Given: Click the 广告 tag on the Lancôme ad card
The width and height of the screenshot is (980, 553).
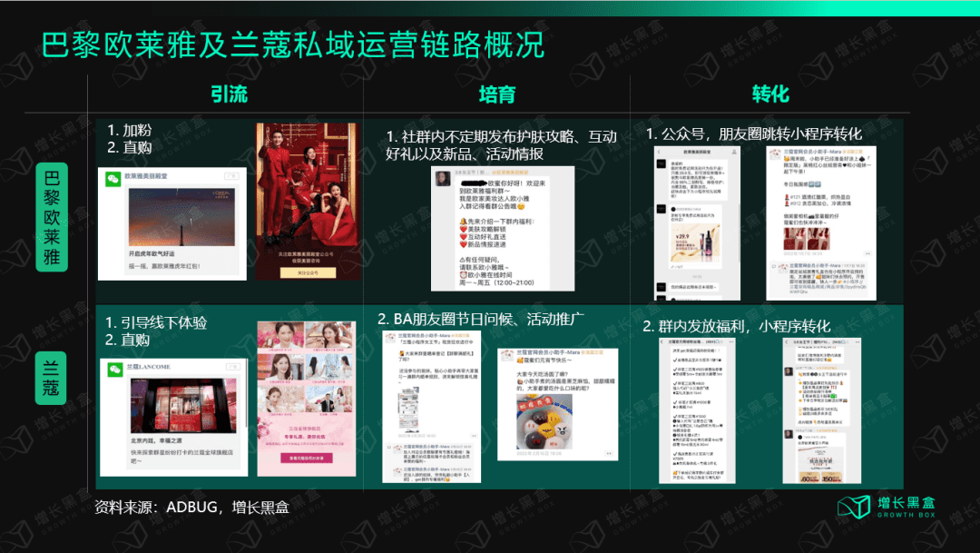Looking at the screenshot, I should point(232,367).
